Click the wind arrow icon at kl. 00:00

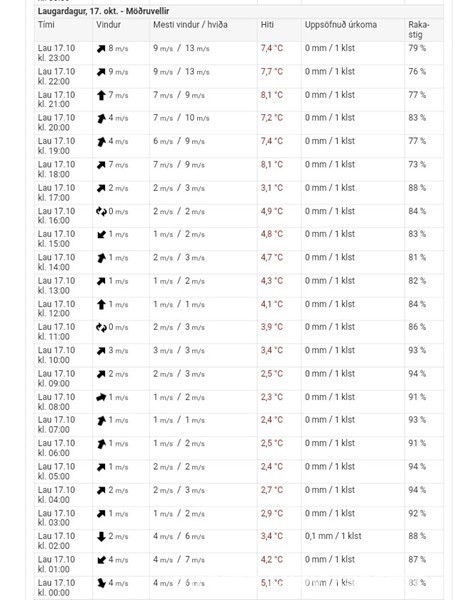(x=101, y=583)
